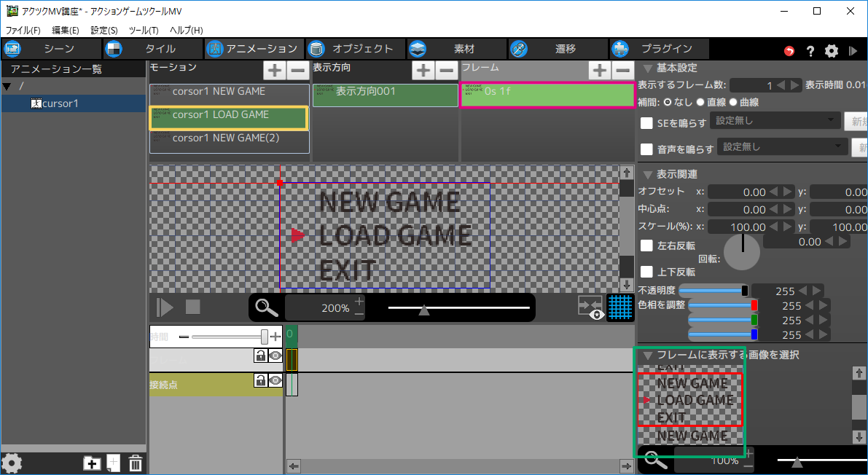Click the plus button to add motion

click(x=274, y=70)
